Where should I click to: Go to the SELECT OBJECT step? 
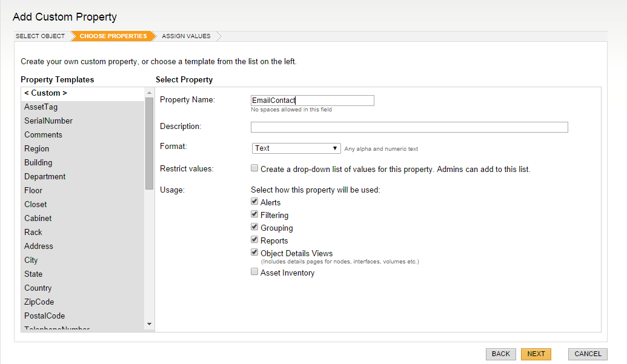pos(40,36)
